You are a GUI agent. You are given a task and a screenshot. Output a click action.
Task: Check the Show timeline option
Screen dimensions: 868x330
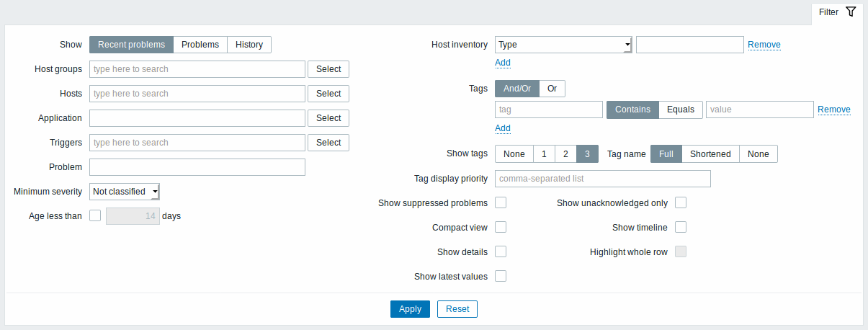click(x=681, y=228)
